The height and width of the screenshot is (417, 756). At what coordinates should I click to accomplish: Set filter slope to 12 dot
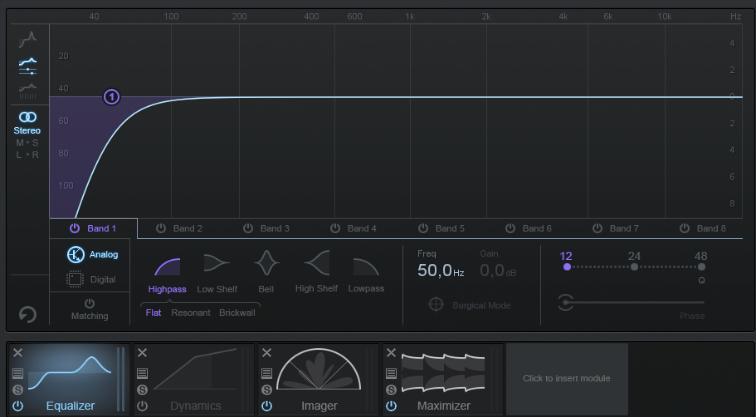567,267
